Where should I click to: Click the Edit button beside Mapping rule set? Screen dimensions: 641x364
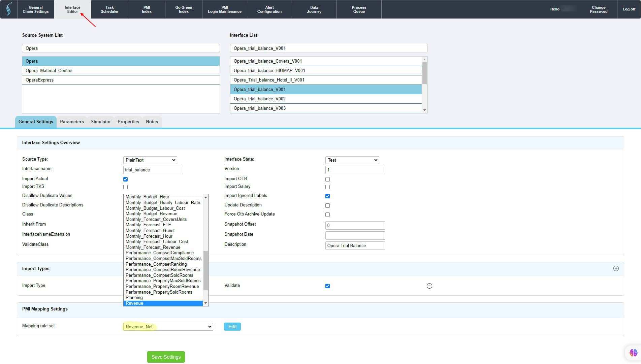click(232, 326)
